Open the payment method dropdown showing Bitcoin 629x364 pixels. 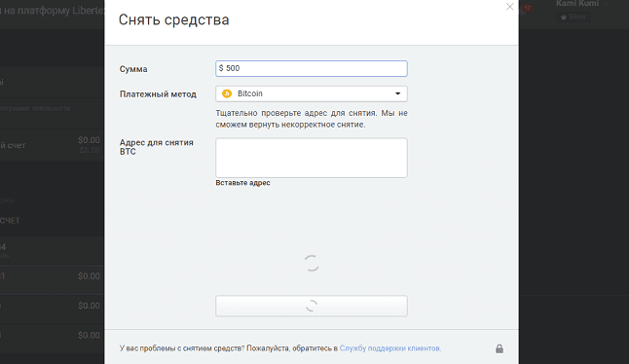pyautogui.click(x=312, y=93)
